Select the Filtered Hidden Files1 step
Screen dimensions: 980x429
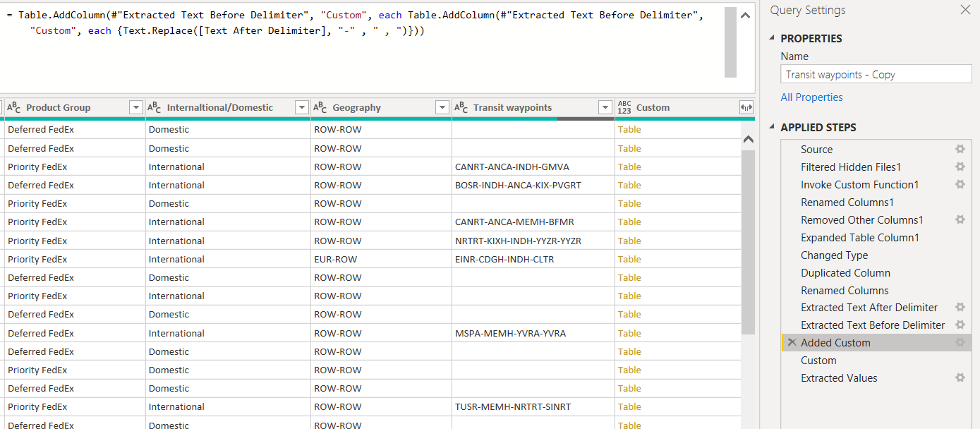click(x=851, y=167)
